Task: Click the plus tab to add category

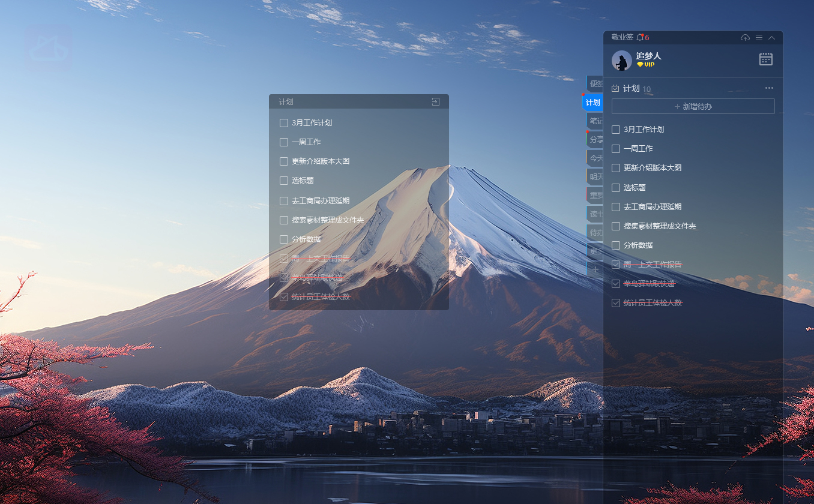Action: pyautogui.click(x=595, y=270)
